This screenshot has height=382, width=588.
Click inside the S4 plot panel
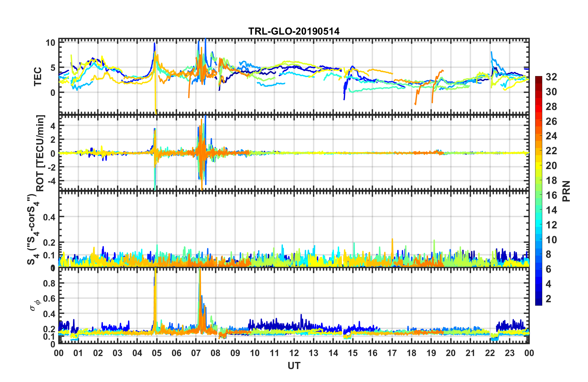pos(294,229)
